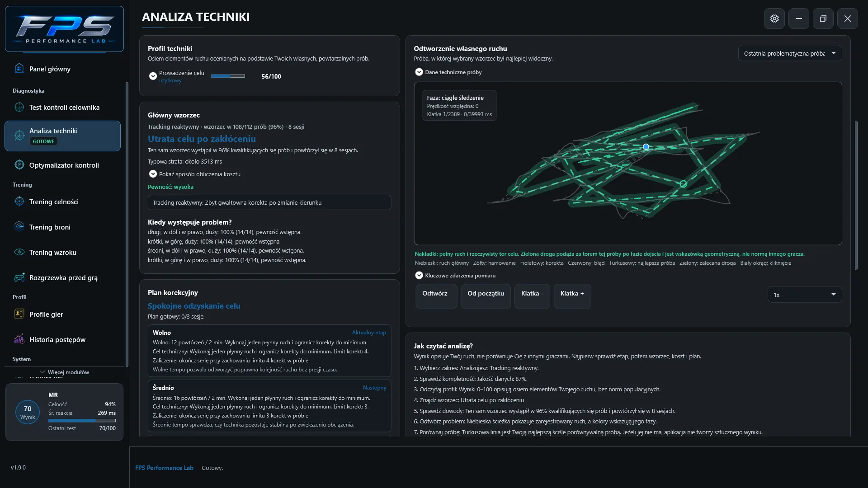The height and width of the screenshot is (488, 868).
Task: Click the Trening broni icon
Action: point(19,227)
